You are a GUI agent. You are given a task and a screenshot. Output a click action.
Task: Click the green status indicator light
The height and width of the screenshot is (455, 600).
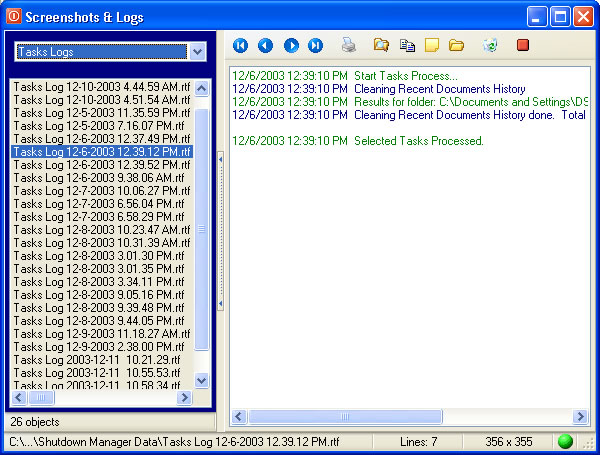pyautogui.click(x=566, y=441)
